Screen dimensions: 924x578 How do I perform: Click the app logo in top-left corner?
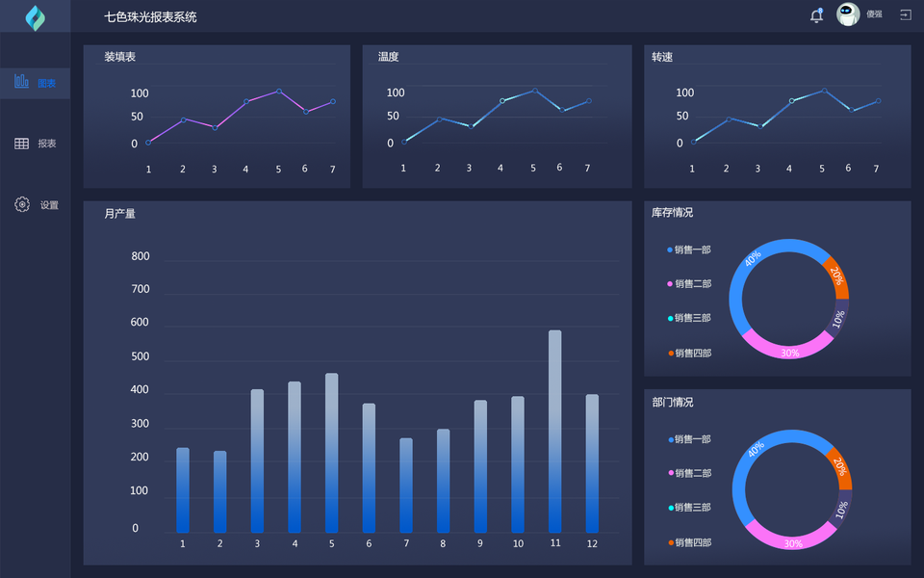(x=36, y=17)
